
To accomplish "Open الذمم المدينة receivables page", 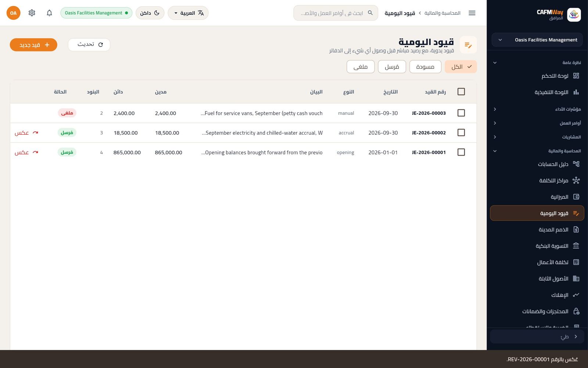I will 537,230.
